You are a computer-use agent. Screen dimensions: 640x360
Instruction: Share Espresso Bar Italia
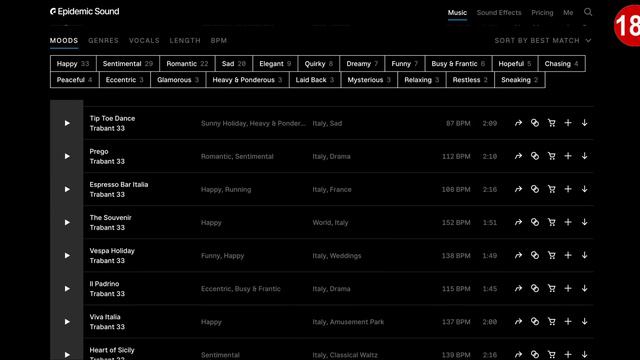[518, 189]
